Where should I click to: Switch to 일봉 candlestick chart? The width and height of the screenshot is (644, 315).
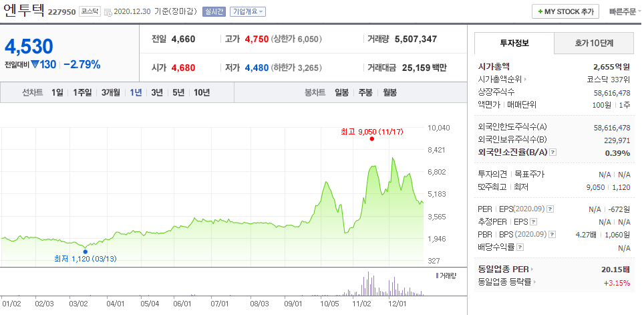click(x=342, y=92)
